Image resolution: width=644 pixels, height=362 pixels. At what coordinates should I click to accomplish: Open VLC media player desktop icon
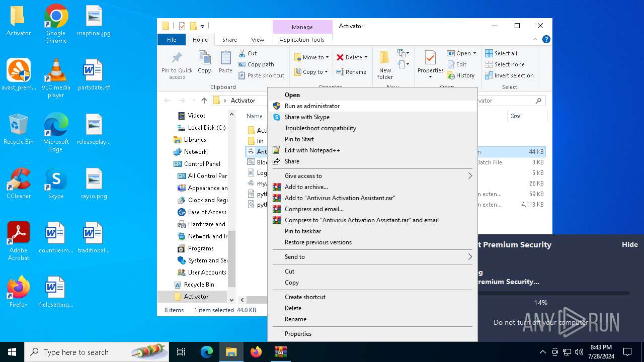click(x=56, y=78)
